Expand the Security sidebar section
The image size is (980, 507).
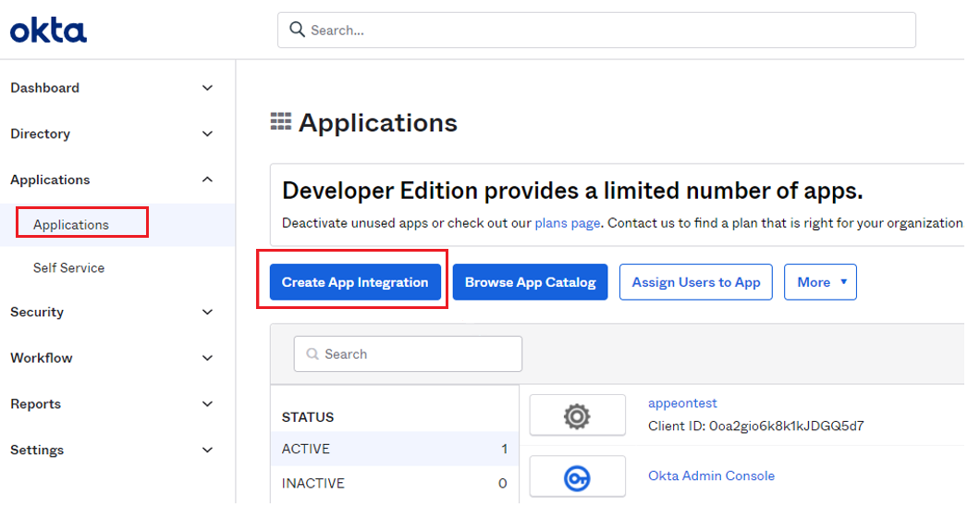(x=207, y=313)
